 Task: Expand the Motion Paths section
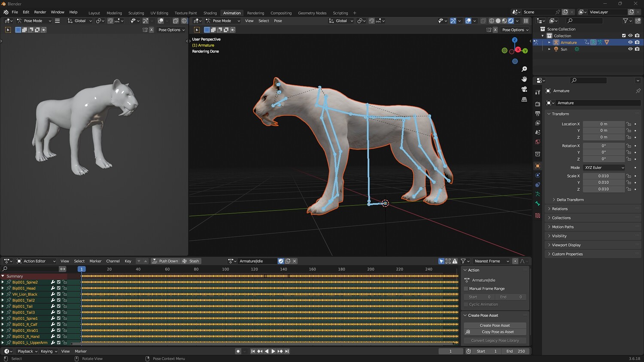pos(562,227)
